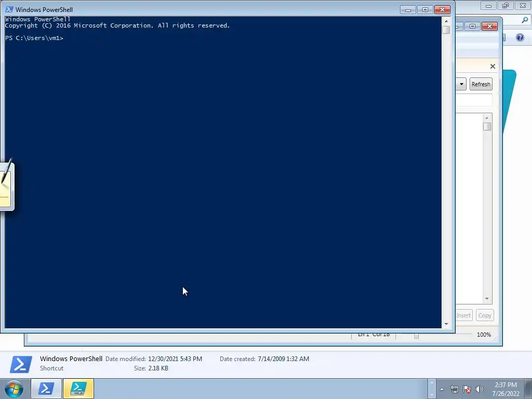Viewport: 532px width, 399px height.
Task: Open the modules dropdown beside Refresh
Action: [461, 84]
